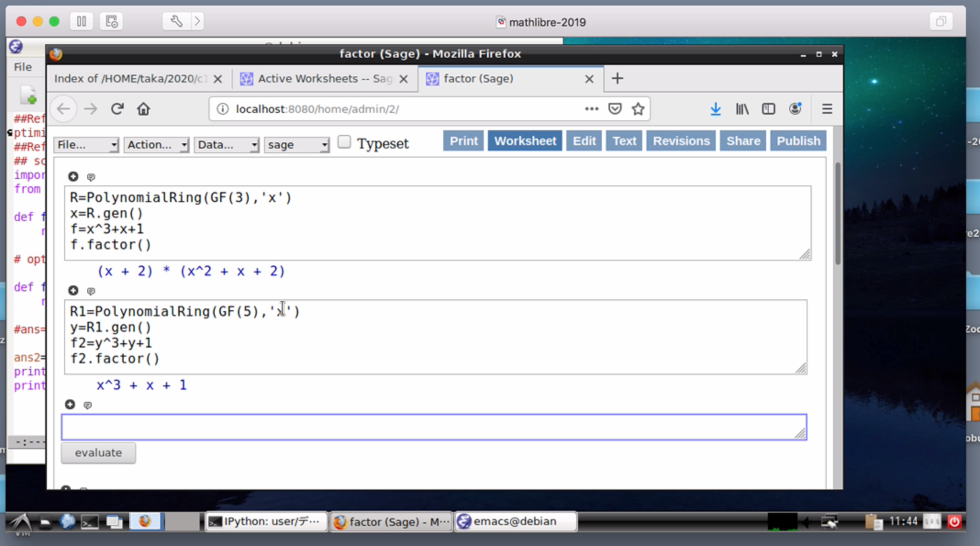Reload the factor (Sage) page
The height and width of the screenshot is (546, 980).
point(117,109)
